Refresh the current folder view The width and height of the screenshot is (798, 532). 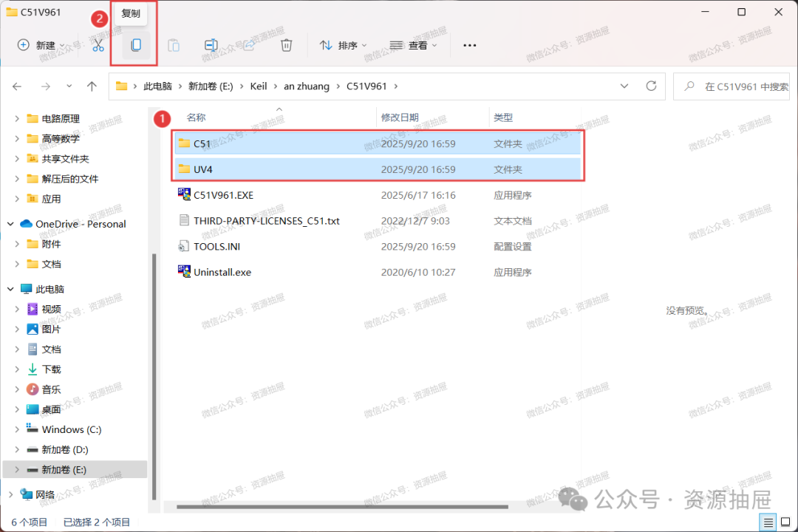651,86
